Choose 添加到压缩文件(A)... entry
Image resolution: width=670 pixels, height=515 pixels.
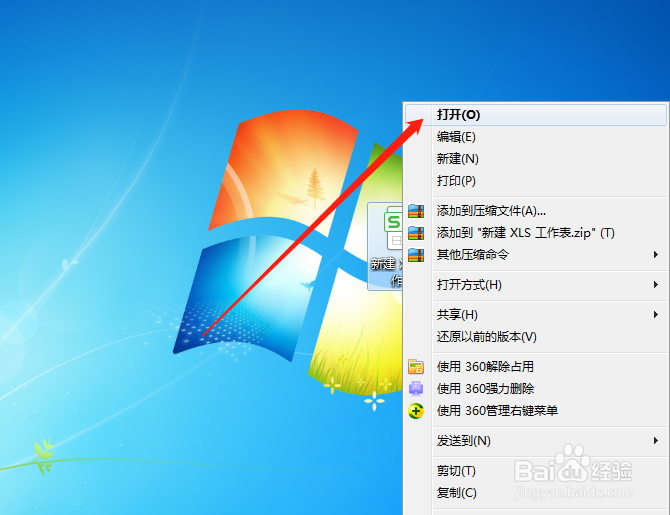[535, 211]
